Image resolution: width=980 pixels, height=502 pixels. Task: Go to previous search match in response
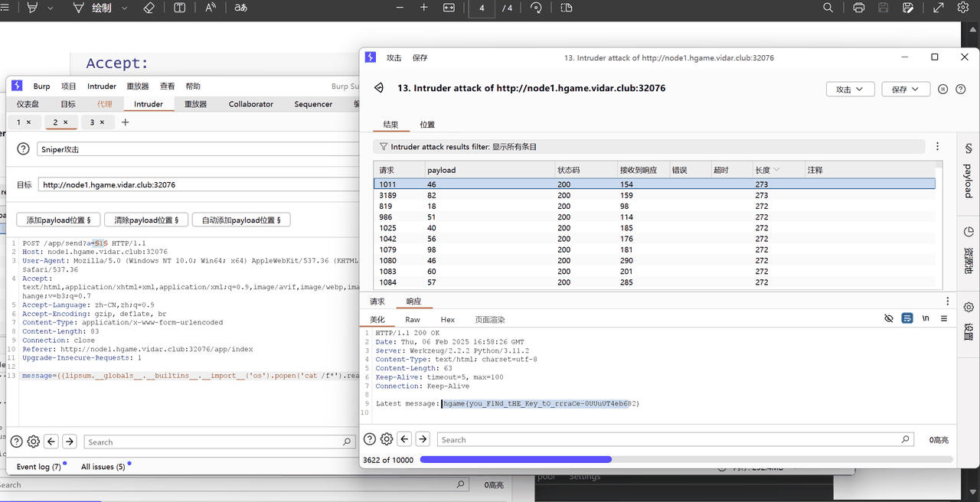click(404, 439)
